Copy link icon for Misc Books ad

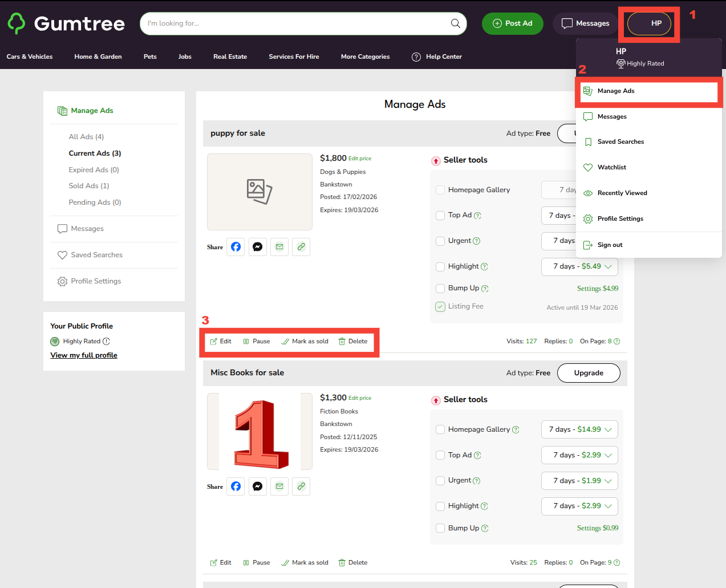click(301, 486)
